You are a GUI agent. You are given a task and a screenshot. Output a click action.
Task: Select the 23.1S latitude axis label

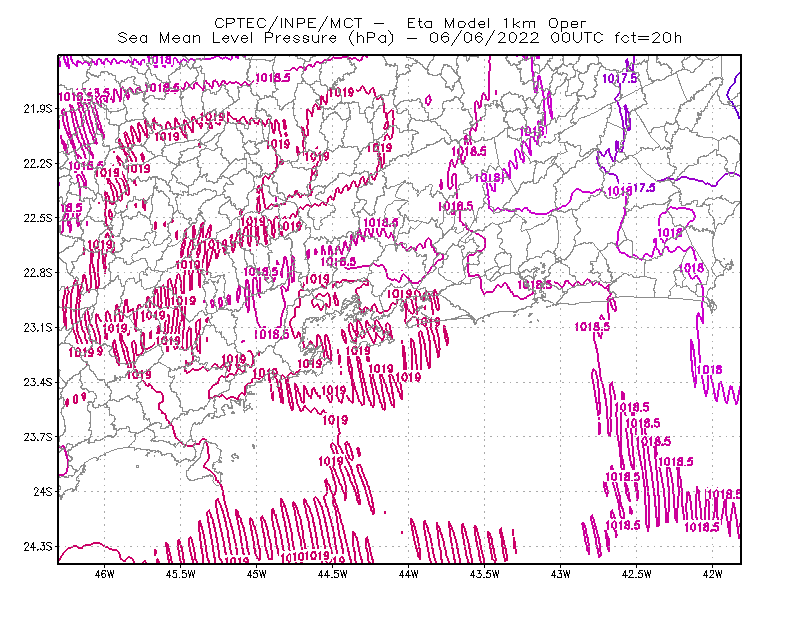click(x=38, y=327)
